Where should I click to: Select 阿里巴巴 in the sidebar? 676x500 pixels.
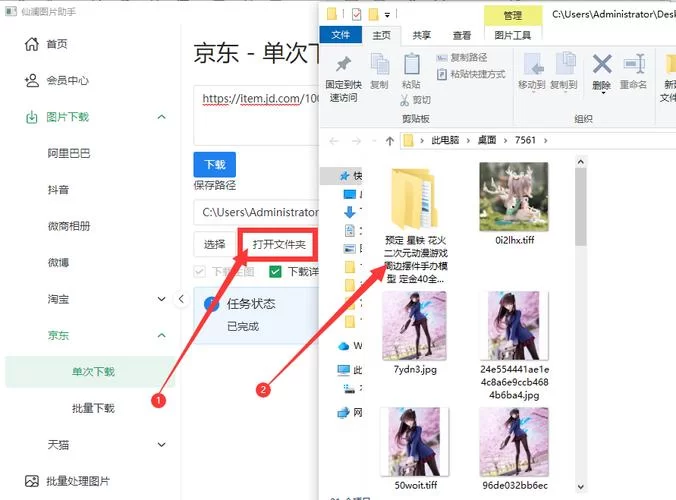coord(69,153)
